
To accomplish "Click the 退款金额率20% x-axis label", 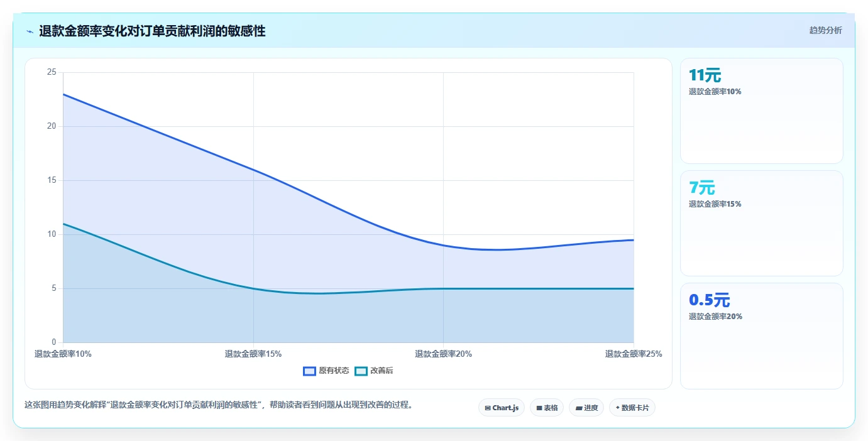I will tap(443, 354).
